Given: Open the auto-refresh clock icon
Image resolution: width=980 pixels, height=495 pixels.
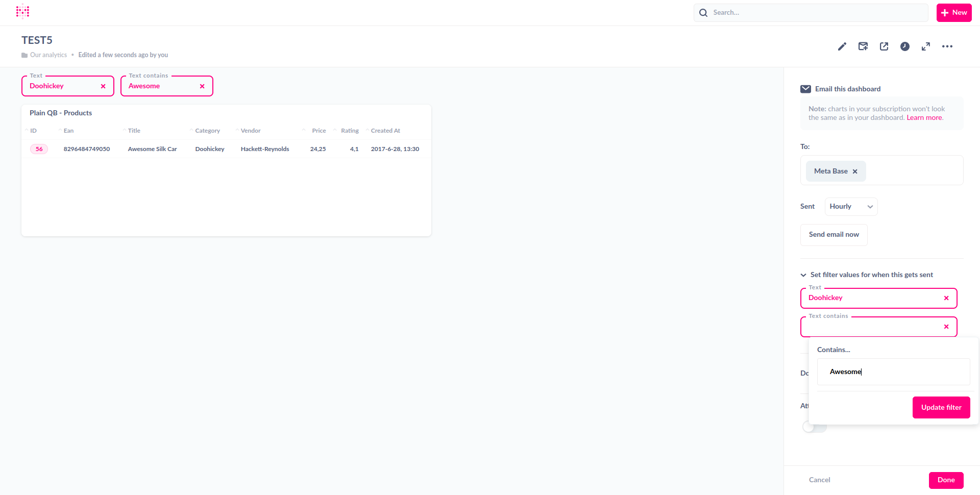Looking at the screenshot, I should tap(905, 46).
